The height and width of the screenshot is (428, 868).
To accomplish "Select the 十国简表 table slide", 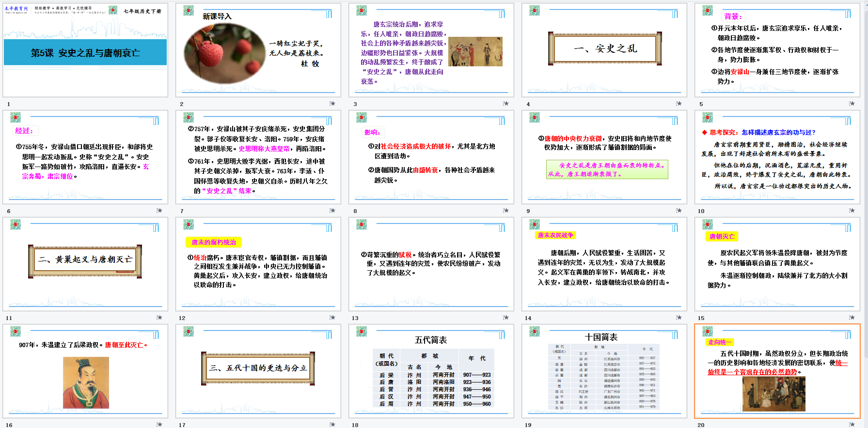I will (604, 371).
